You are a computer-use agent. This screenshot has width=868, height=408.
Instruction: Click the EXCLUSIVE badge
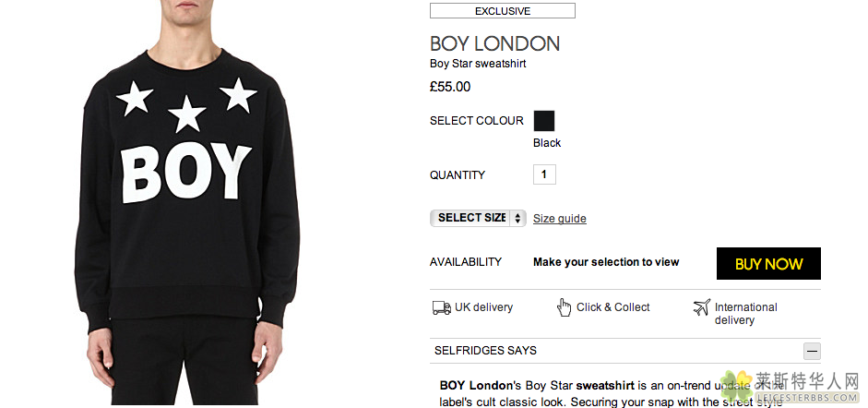503,11
